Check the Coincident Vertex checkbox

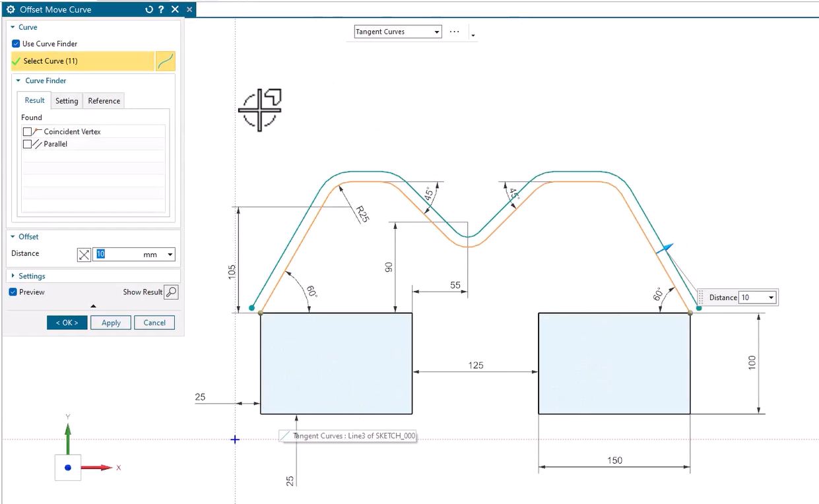[27, 132]
